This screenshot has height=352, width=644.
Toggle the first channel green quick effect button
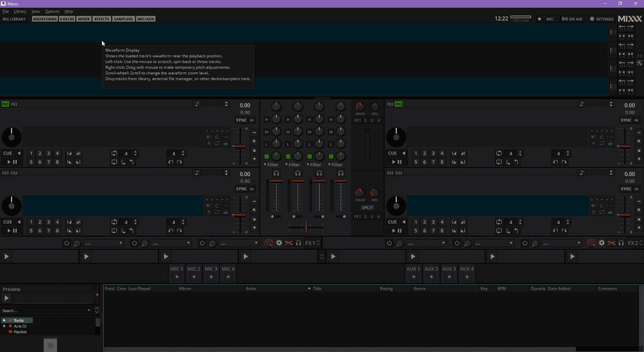point(267,157)
